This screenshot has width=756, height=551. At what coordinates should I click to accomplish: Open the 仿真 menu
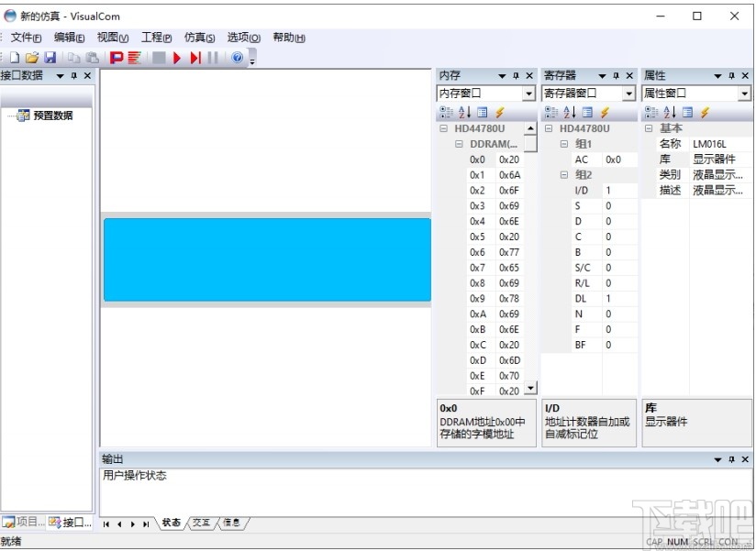[198, 38]
